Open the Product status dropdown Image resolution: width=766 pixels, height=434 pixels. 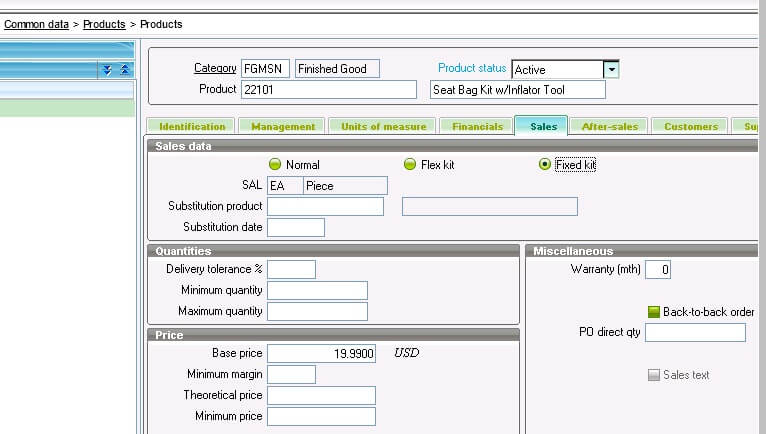[x=611, y=69]
